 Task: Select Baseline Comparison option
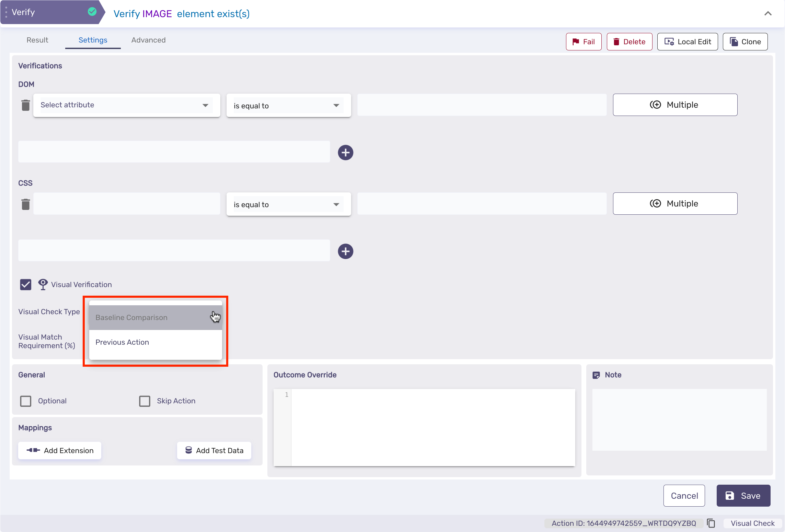point(155,317)
